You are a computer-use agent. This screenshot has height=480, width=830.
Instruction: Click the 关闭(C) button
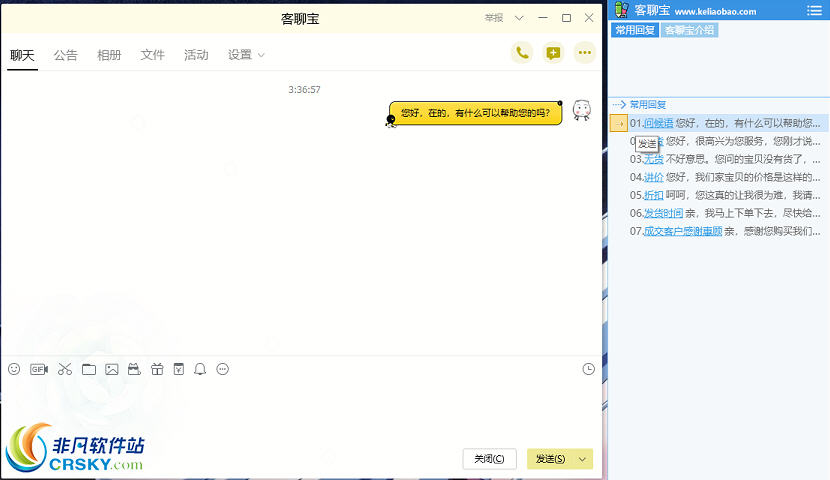pyautogui.click(x=489, y=459)
